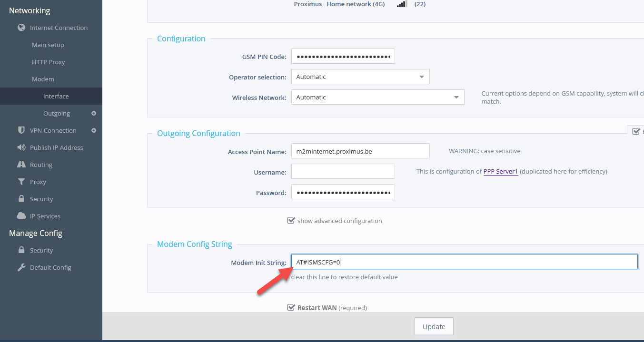Image resolution: width=644 pixels, height=342 pixels.
Task: Expand the Outgoing section with its plus icon
Action: coord(94,113)
